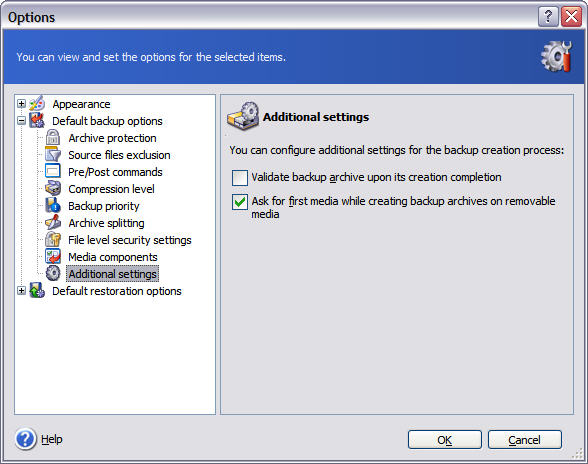588x464 pixels.
Task: Click the Backup priority icon
Action: pos(53,206)
